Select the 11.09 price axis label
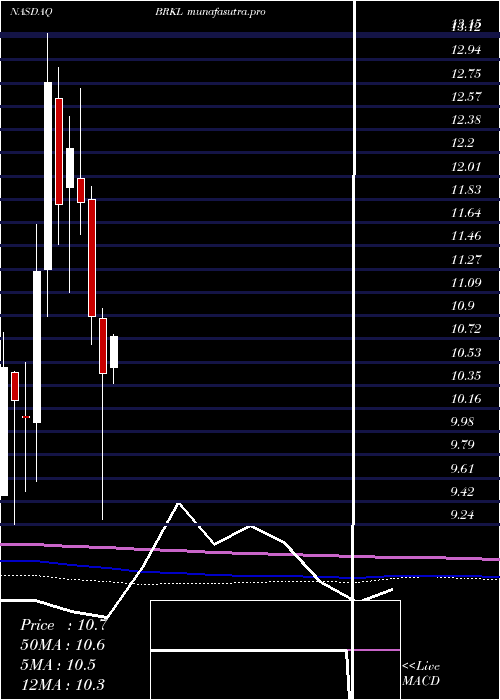Viewport: 500px width, 700px height. tap(466, 282)
